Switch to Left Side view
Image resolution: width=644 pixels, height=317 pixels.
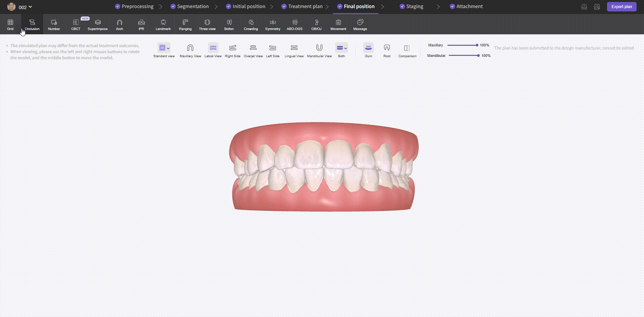273,51
